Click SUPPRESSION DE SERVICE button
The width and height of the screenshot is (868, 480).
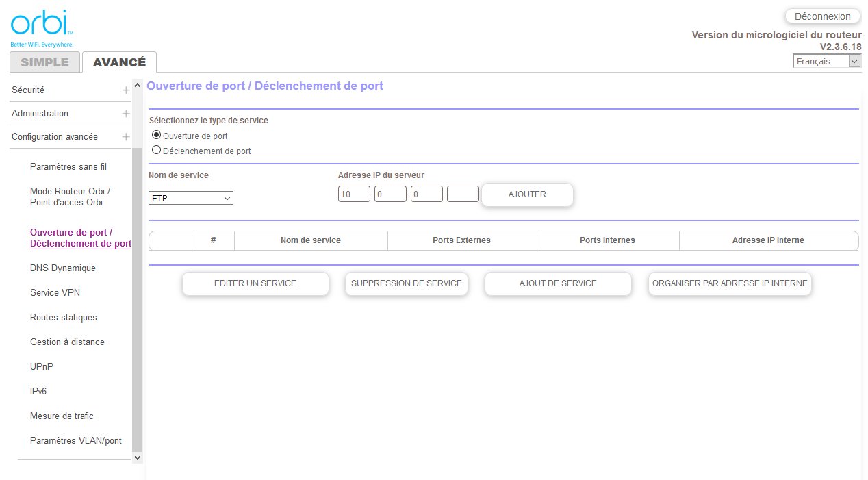tap(406, 283)
